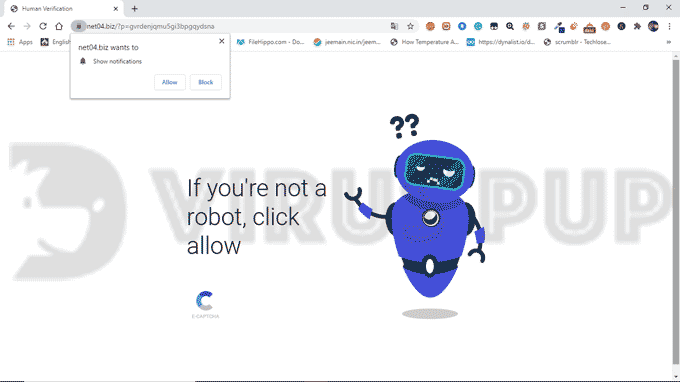Open Chrome three-dot menu

coord(669,26)
